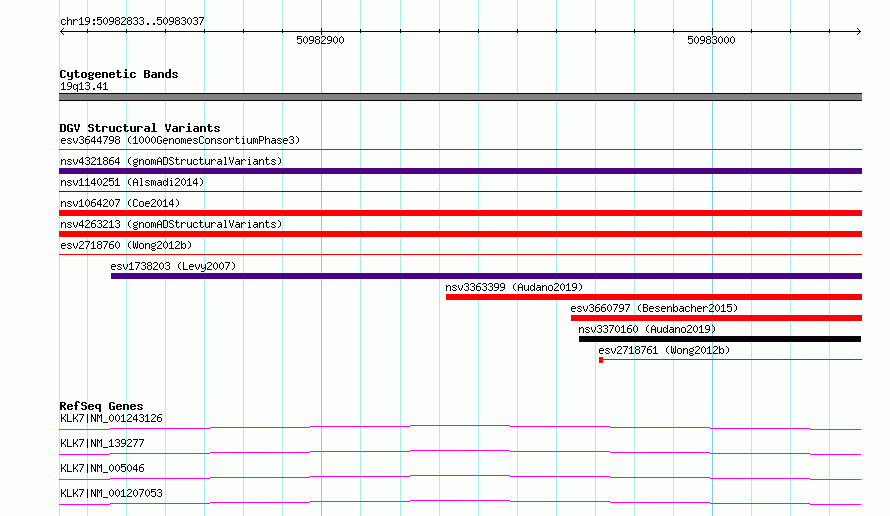890x516 pixels.
Task: Click the chr19:50982833..50983037 region label
Action: tap(132, 21)
